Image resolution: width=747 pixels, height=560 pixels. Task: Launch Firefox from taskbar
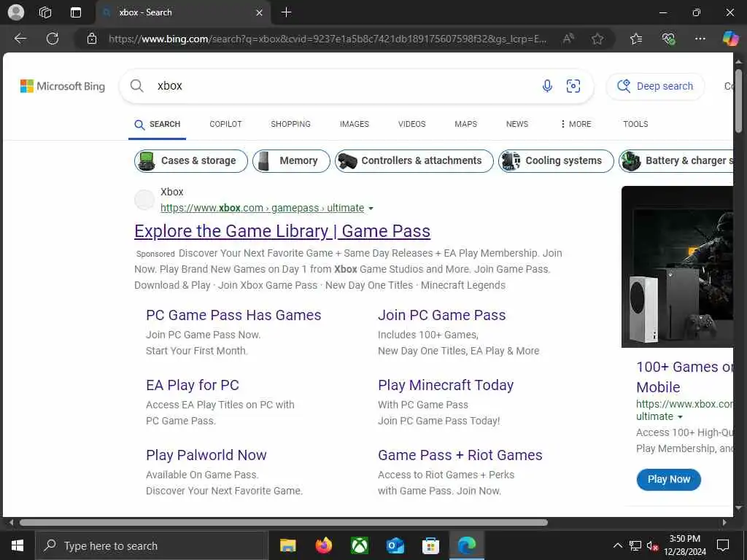[323, 545]
